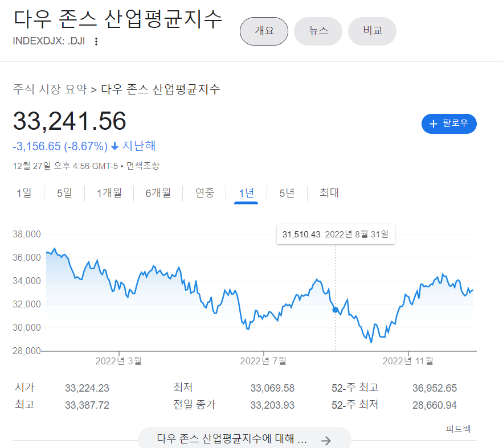Select the 1년 chart range
Screen dimensions: 503x448
tap(246, 193)
